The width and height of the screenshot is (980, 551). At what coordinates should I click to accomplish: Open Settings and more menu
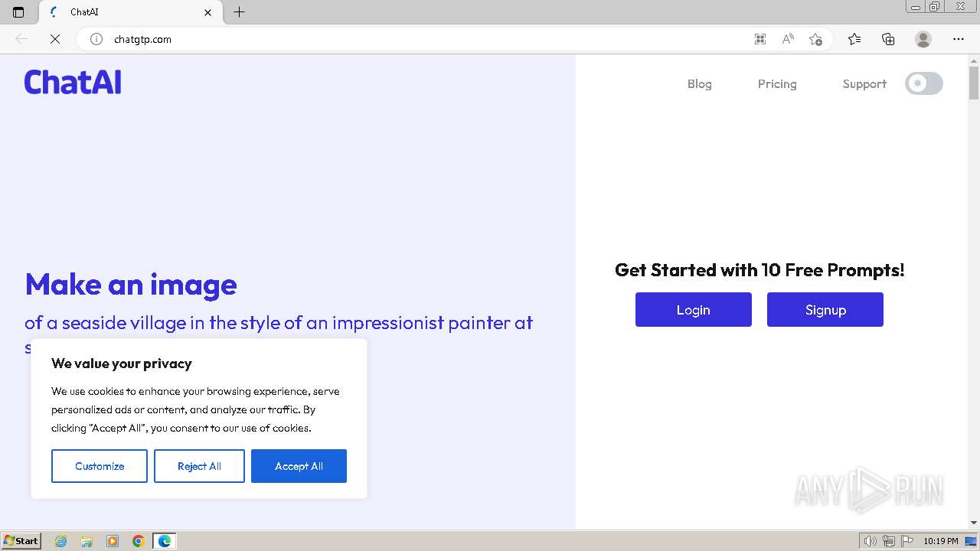(x=959, y=39)
